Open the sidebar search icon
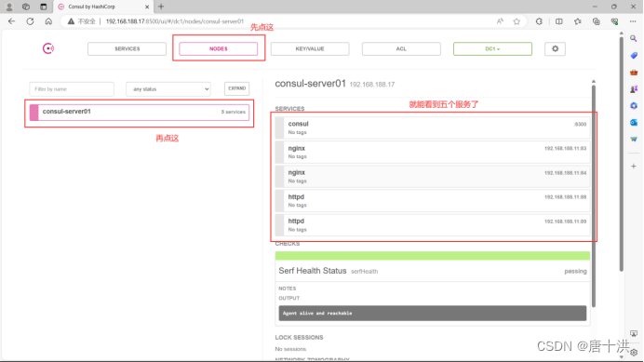Viewport: 644px width, 362px height. click(x=634, y=39)
